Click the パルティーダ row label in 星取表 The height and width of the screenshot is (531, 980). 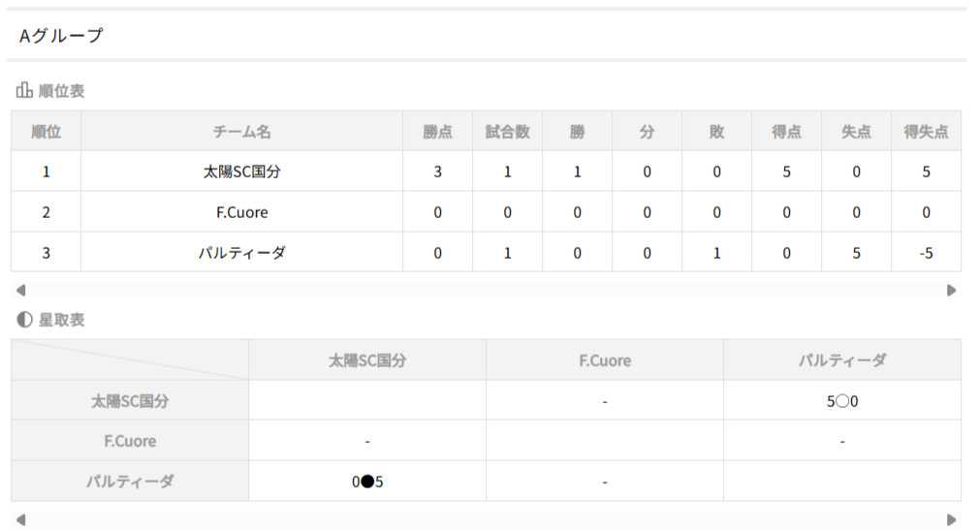point(130,482)
